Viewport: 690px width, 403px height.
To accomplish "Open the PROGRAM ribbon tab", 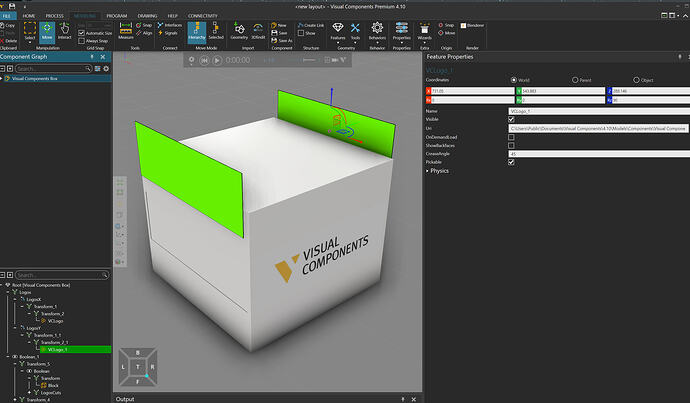I will (x=116, y=17).
